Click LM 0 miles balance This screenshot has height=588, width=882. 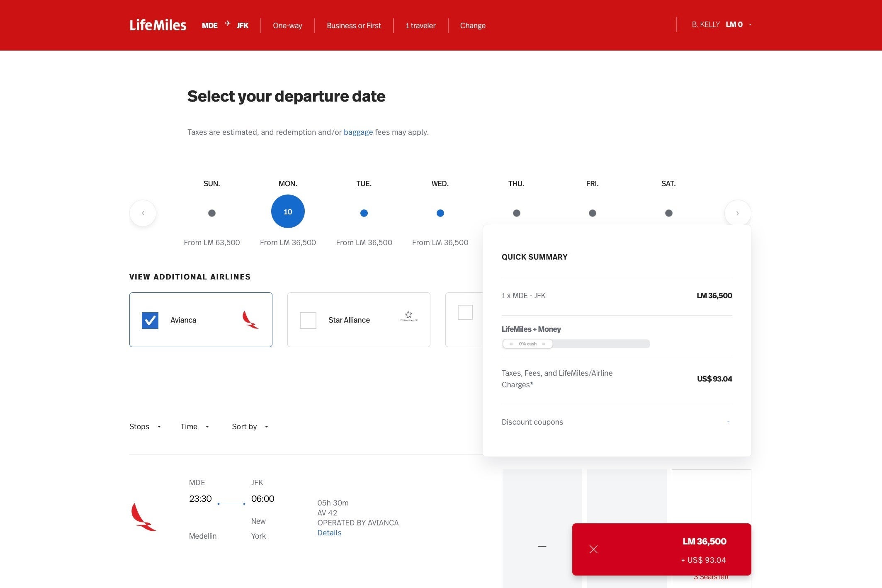pyautogui.click(x=734, y=24)
